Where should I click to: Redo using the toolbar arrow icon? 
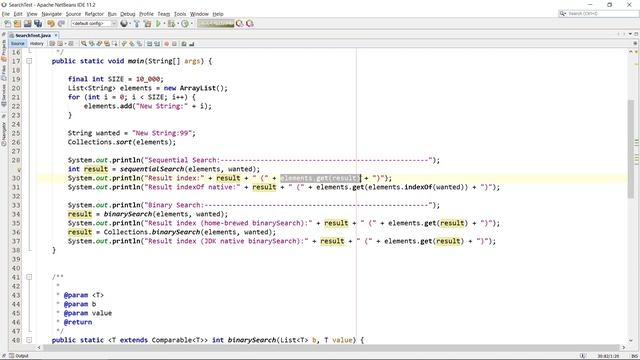[x=61, y=24]
